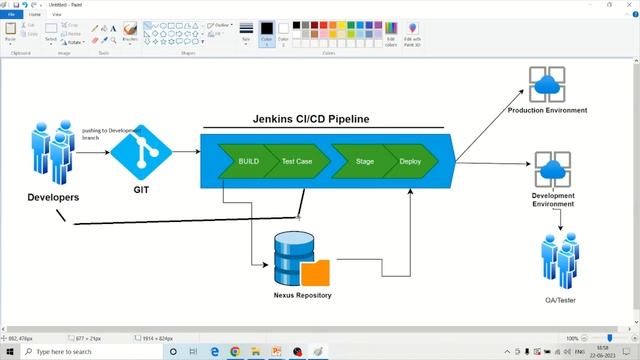
Task: Click the zoom slider handle
Action: [609, 338]
